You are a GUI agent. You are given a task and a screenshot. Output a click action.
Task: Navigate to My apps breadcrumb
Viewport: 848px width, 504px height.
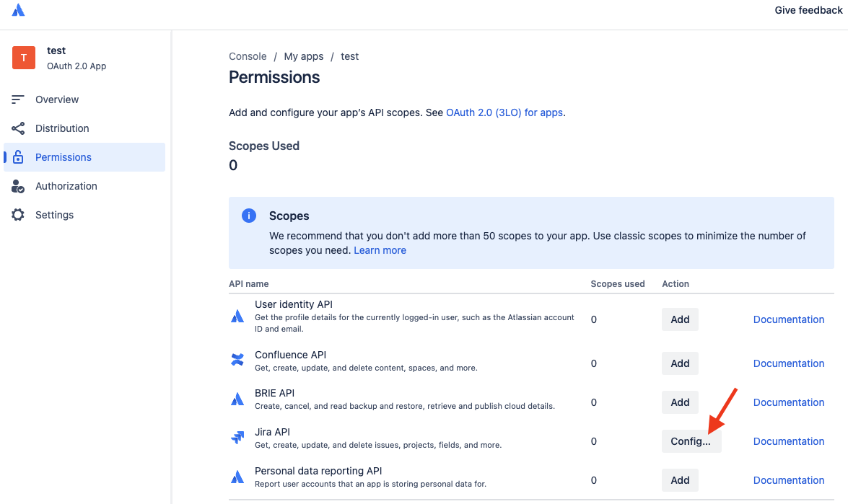click(303, 56)
